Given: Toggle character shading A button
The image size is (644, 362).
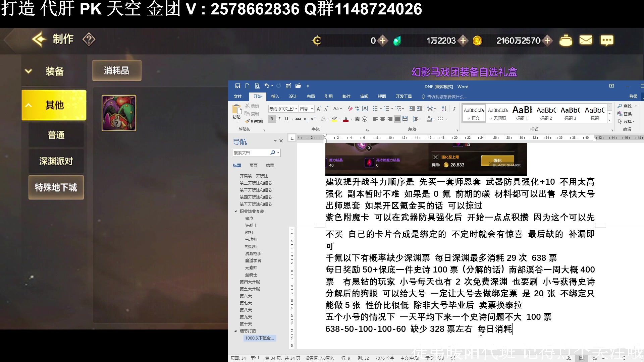Looking at the screenshot, I should pyautogui.click(x=357, y=119).
